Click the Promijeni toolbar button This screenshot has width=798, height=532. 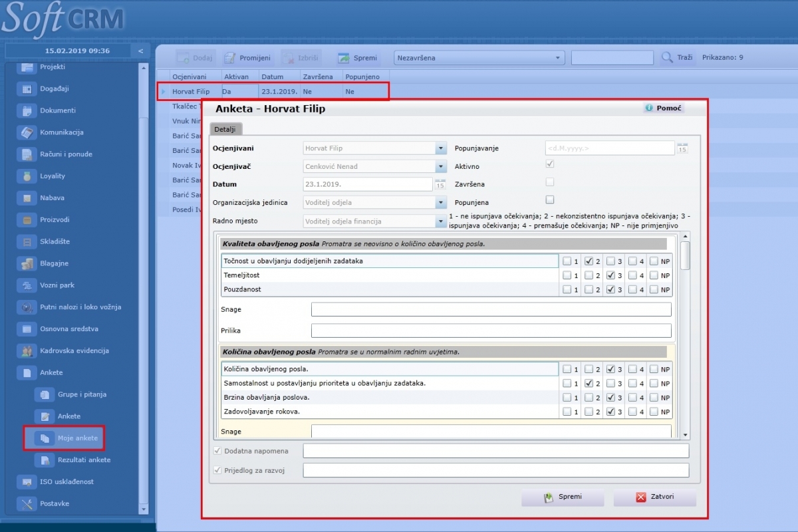(x=247, y=58)
